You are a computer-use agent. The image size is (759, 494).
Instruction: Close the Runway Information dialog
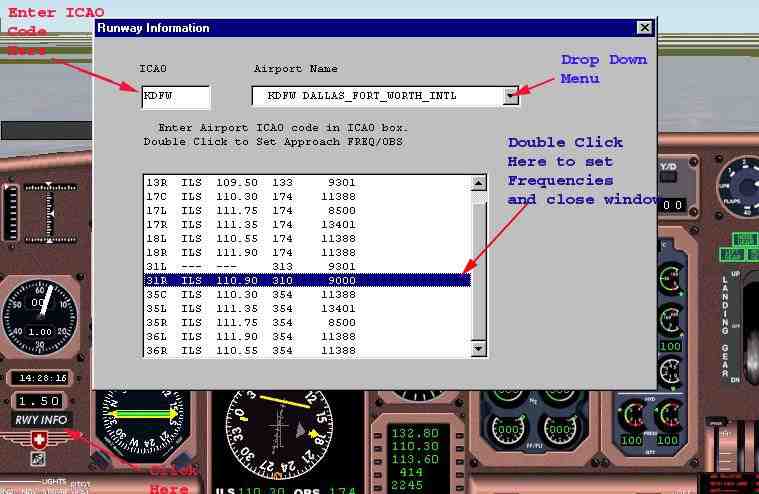click(644, 28)
